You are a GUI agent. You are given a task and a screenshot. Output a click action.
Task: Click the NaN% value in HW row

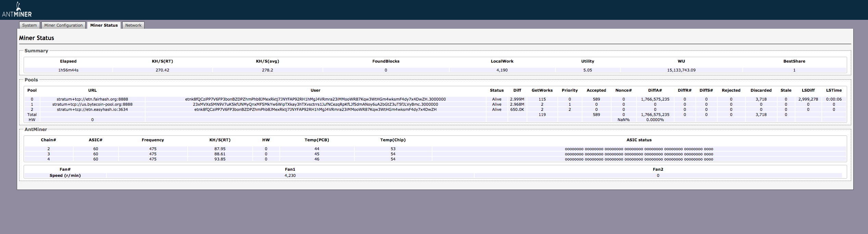pyautogui.click(x=624, y=120)
